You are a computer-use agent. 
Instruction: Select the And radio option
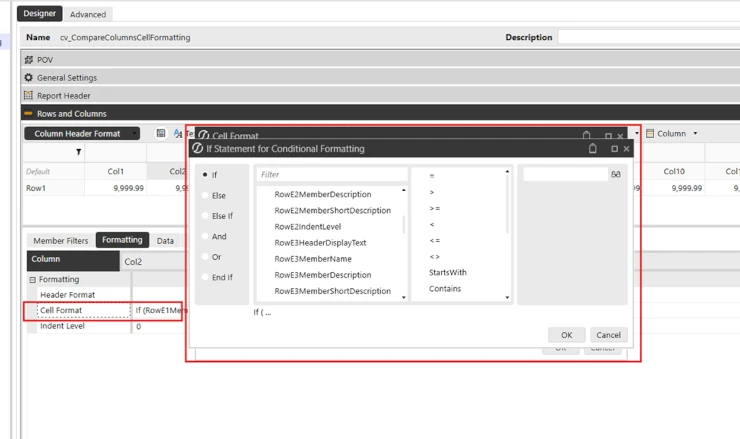point(205,236)
